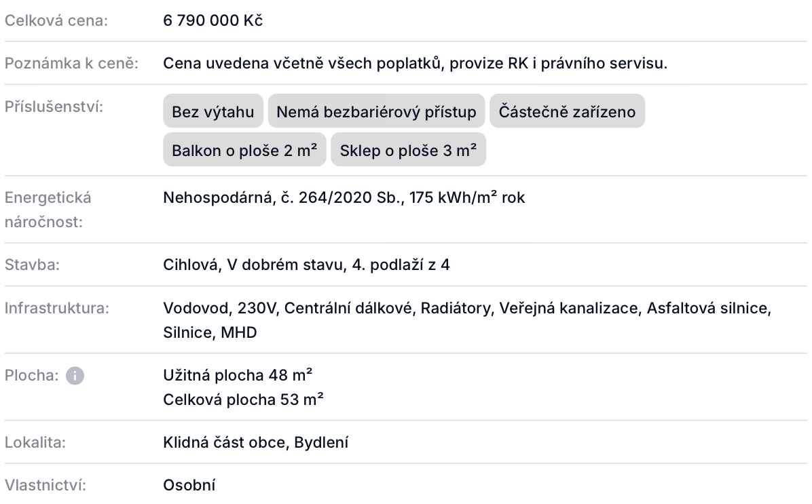The height and width of the screenshot is (504, 812).
Task: Click the "Stavba" label
Action: point(33,265)
